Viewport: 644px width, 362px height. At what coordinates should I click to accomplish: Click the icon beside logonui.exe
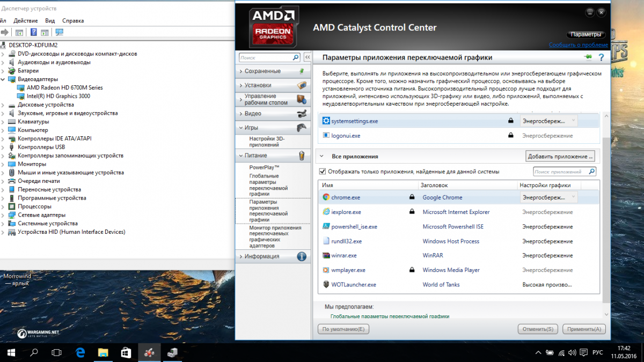coord(326,136)
